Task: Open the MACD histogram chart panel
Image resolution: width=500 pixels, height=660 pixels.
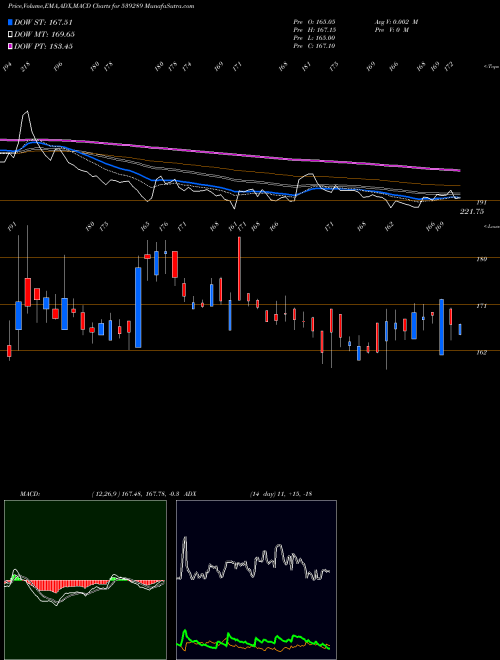Action: pos(85,580)
